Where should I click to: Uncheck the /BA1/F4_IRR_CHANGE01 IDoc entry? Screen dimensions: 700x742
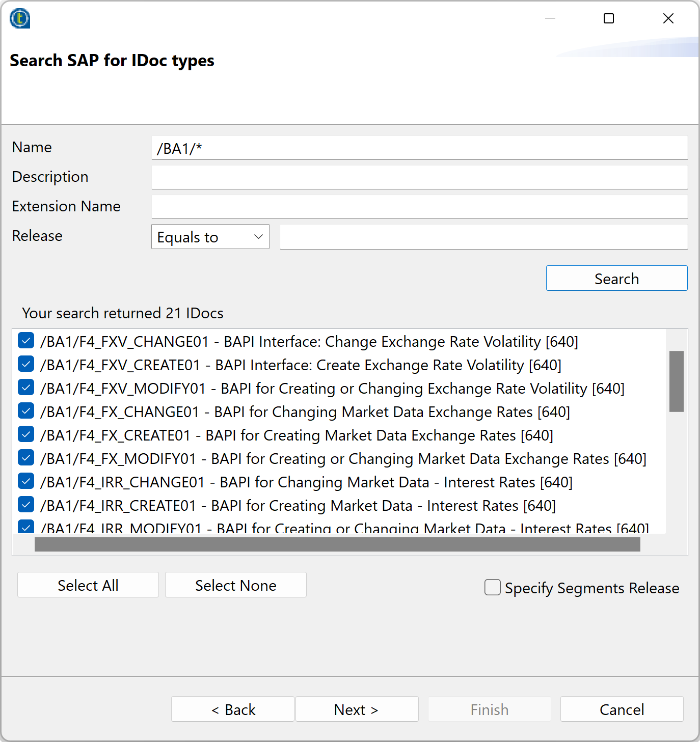coord(25,481)
